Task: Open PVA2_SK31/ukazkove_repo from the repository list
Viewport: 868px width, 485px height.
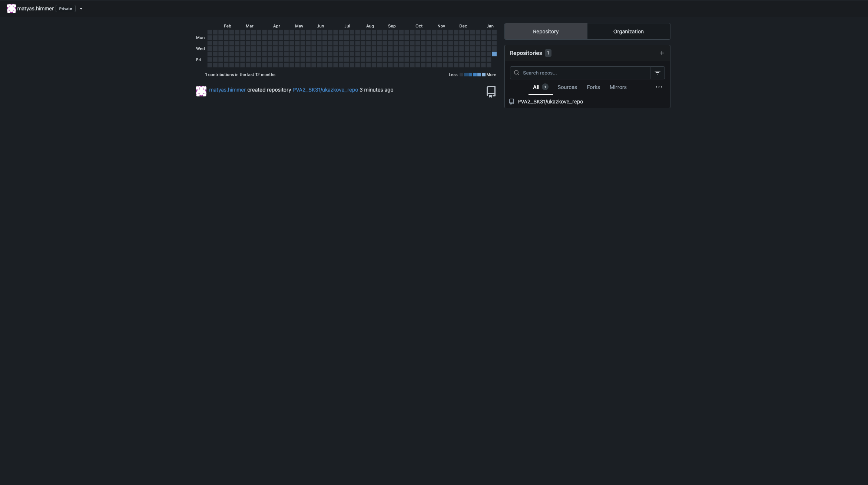Action: (550, 102)
